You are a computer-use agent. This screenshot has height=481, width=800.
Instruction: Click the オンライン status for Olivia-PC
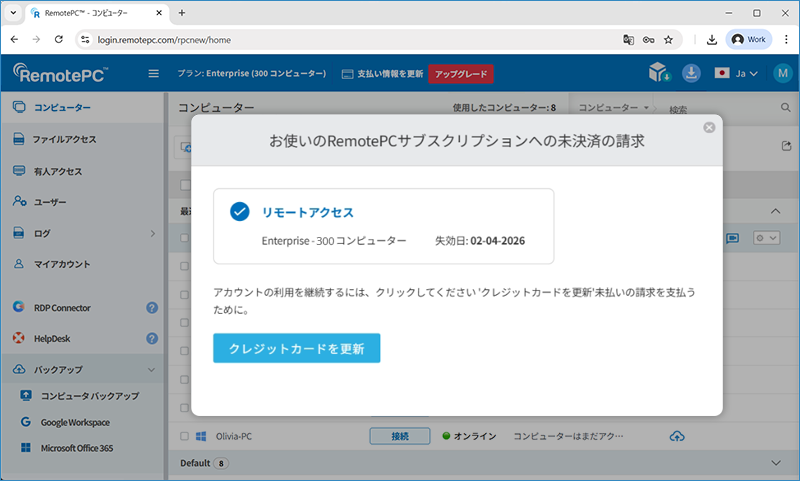tap(470, 436)
